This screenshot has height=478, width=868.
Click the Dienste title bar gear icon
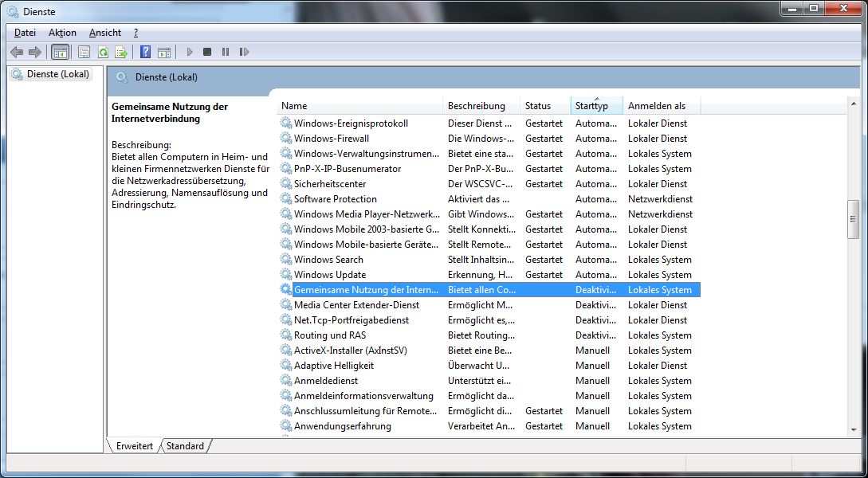coord(12,11)
